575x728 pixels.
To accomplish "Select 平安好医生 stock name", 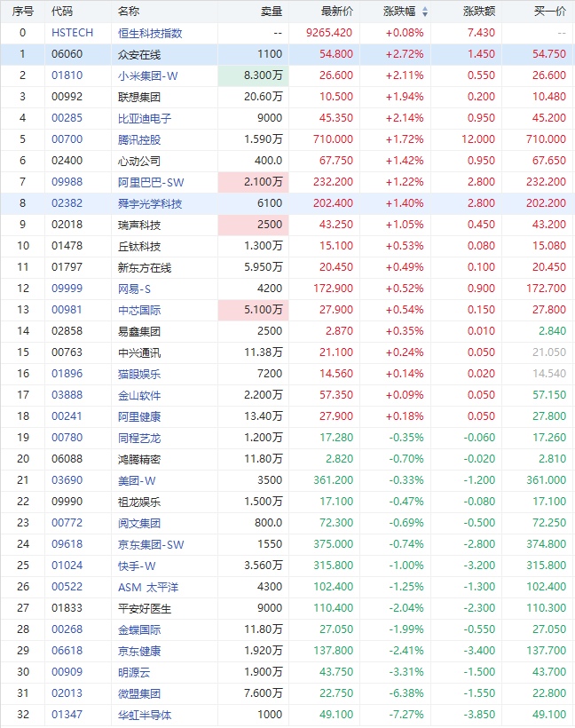I will click(145, 609).
